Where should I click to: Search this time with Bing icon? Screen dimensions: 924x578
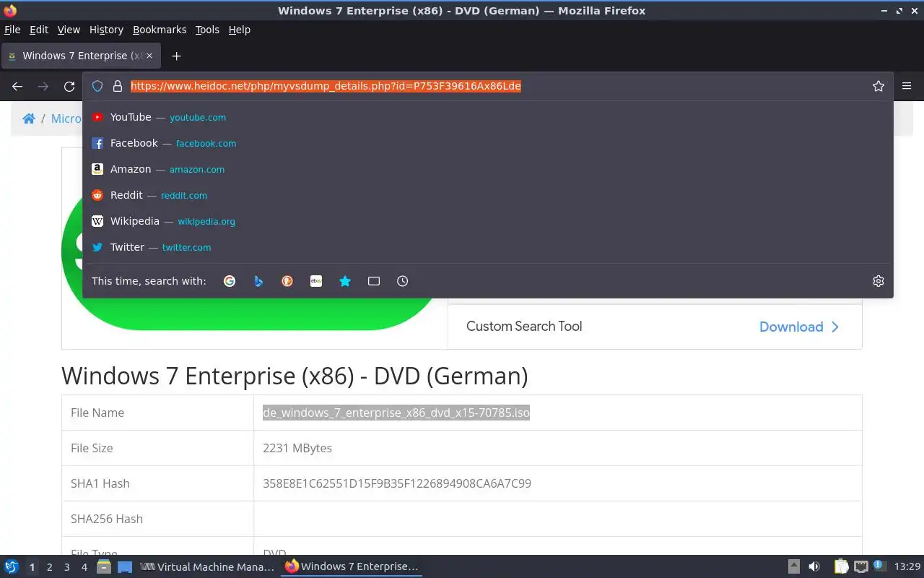[258, 281]
